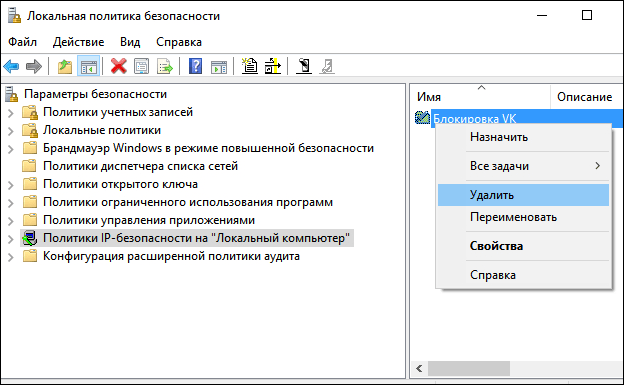Choose Удалить in the context menu
624x385 pixels.
pos(523,195)
